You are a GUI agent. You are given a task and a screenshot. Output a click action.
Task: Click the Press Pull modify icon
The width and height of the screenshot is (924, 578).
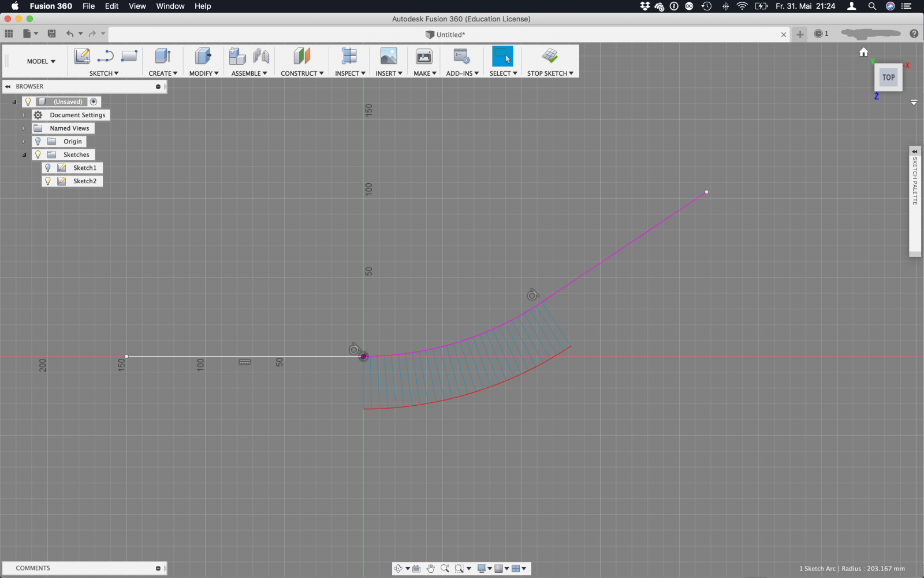coord(203,56)
